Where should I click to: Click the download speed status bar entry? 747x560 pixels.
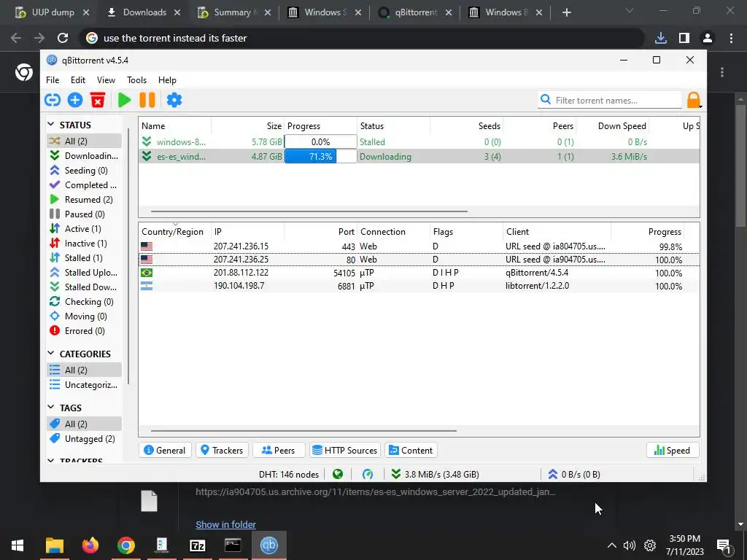(x=435, y=474)
